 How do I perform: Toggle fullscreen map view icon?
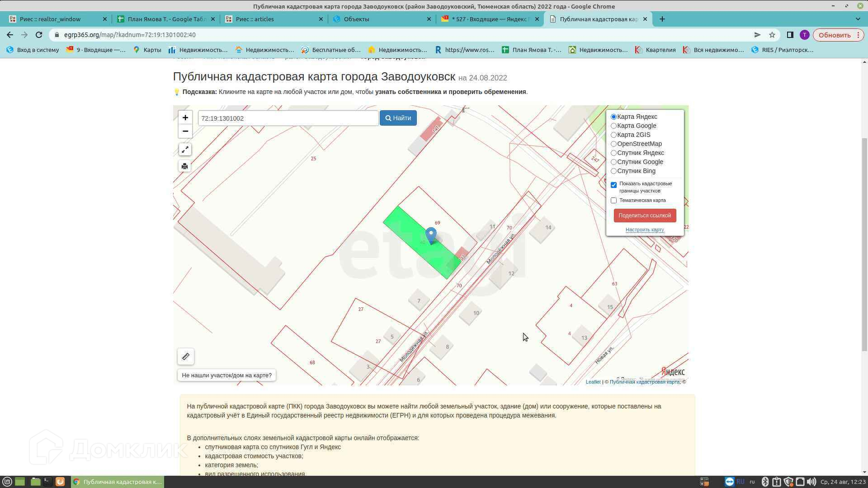[x=185, y=150]
